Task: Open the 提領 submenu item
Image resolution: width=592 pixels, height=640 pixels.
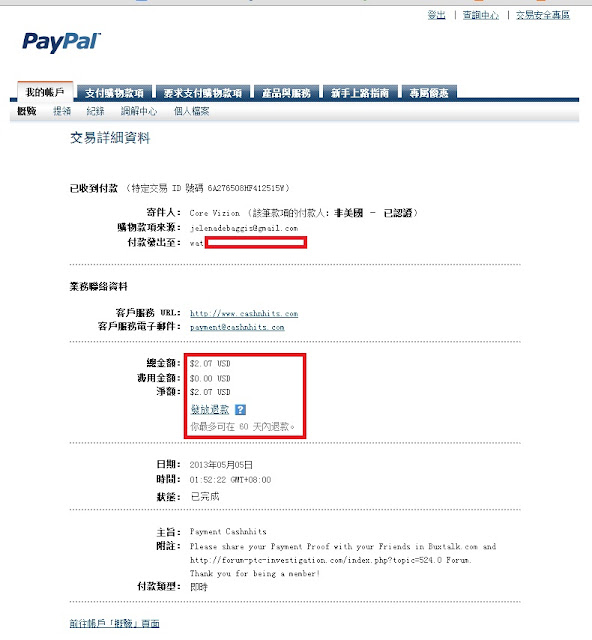Action: 62,111
